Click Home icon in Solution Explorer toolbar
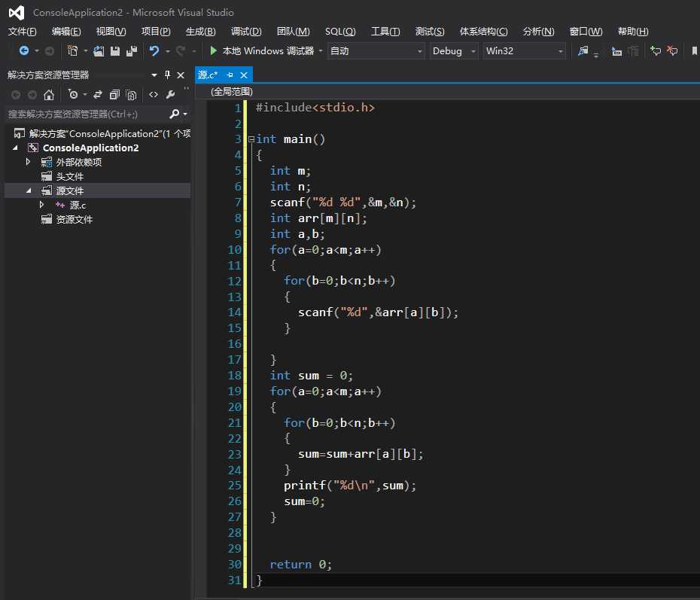 [49, 95]
